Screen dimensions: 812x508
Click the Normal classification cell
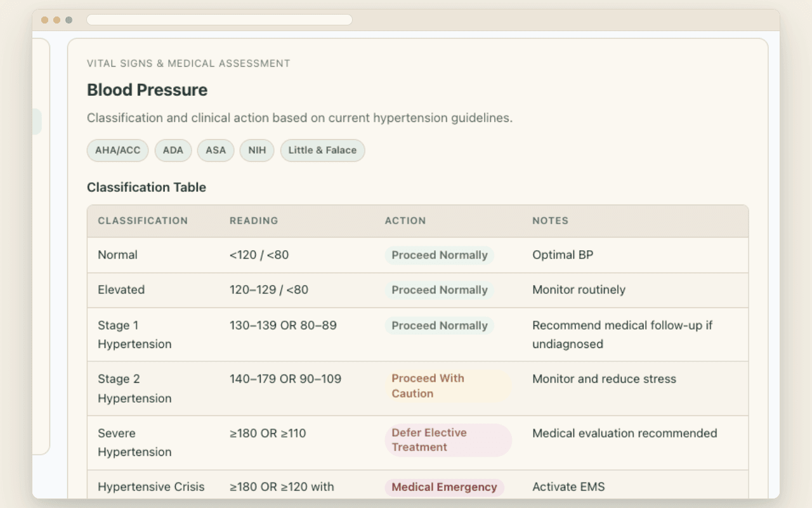(x=117, y=255)
